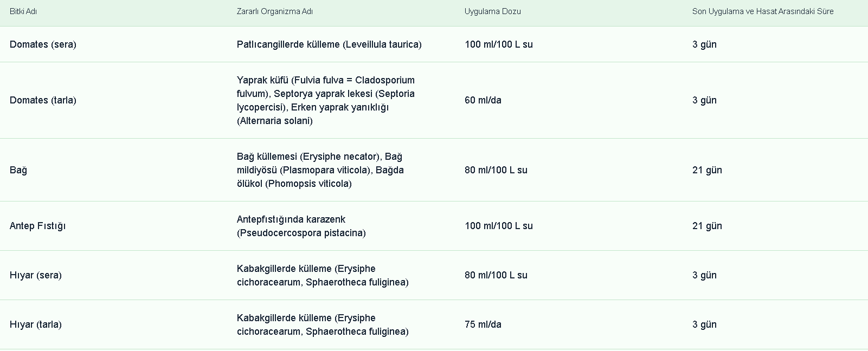868x351 pixels.
Task: Click the 'Uygulama Dozu' column header
Action: 492,11
